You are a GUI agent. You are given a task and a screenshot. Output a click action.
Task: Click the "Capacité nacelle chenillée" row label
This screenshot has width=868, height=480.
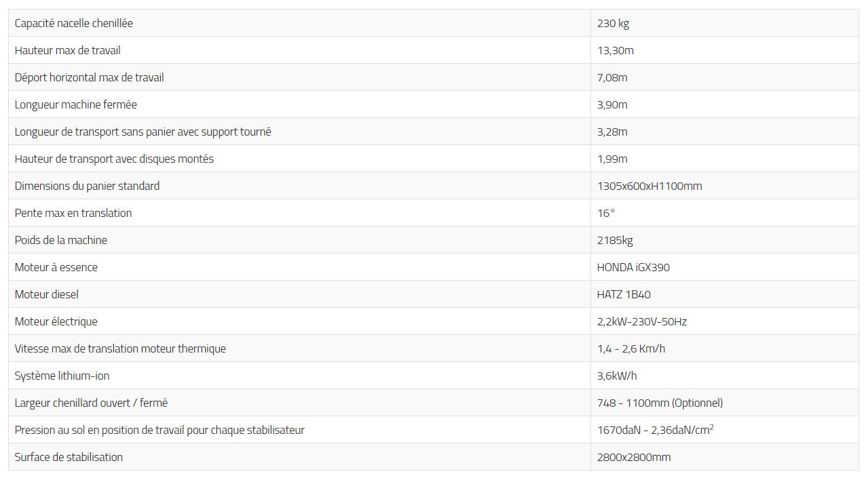[73, 23]
